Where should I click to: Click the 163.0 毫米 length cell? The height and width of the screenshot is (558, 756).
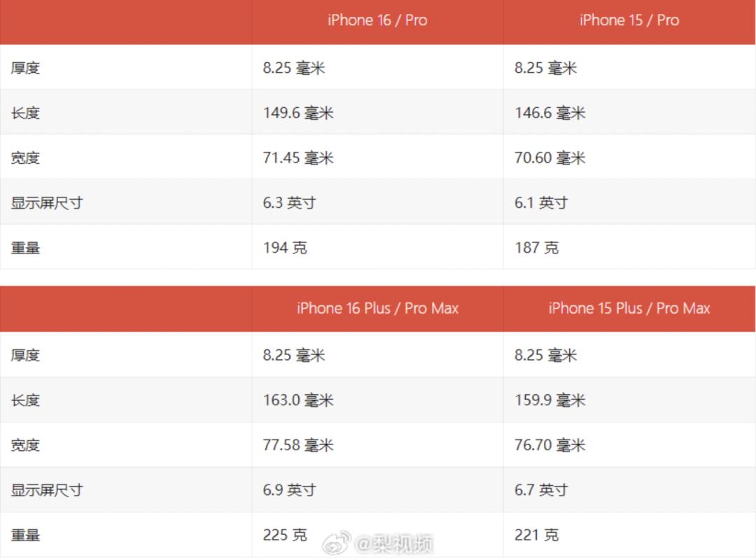tap(298, 400)
